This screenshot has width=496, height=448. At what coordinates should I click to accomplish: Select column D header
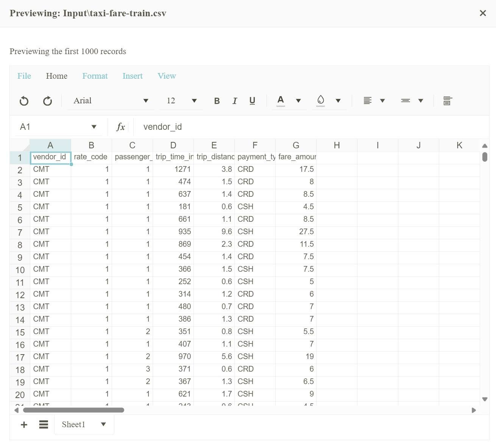(x=173, y=145)
